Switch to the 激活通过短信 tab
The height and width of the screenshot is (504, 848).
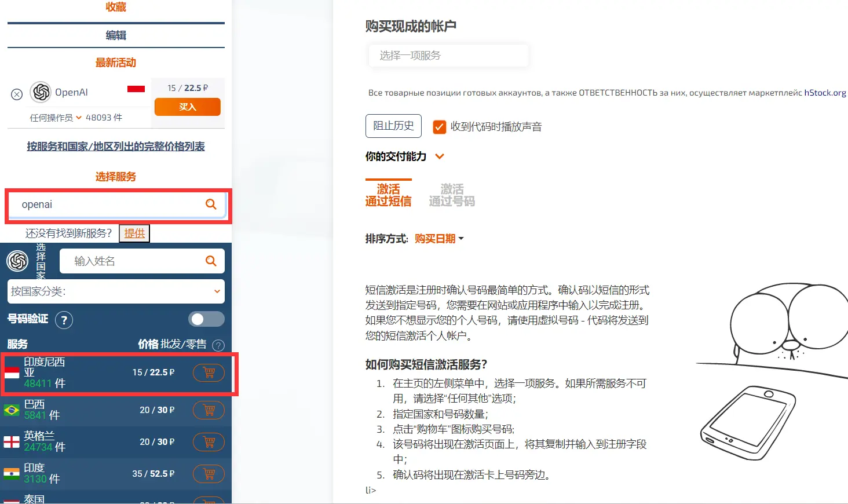[388, 195]
